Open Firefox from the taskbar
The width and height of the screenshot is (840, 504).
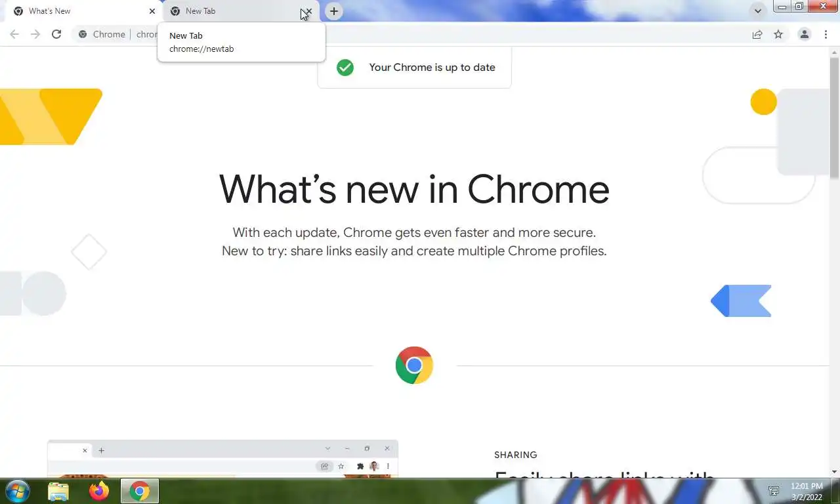coord(99,491)
